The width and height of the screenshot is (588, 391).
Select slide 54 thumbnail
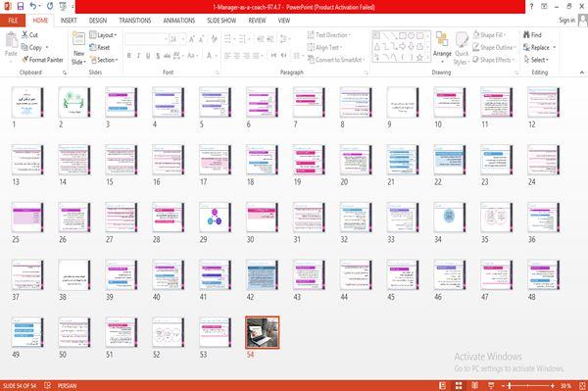point(262,332)
